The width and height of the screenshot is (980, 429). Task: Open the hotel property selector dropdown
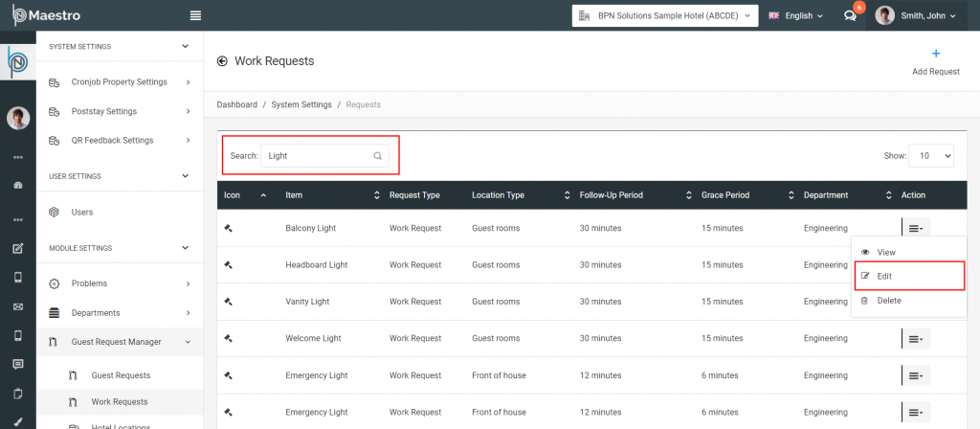pyautogui.click(x=665, y=15)
